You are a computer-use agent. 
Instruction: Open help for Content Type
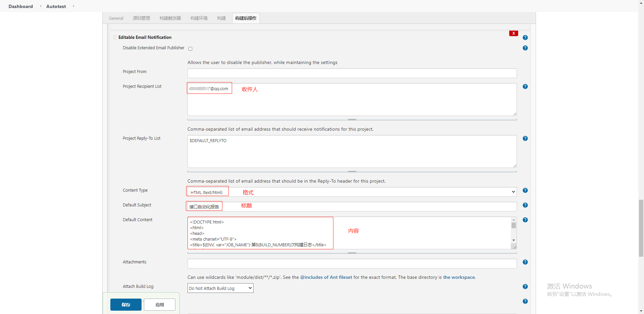pyautogui.click(x=525, y=190)
